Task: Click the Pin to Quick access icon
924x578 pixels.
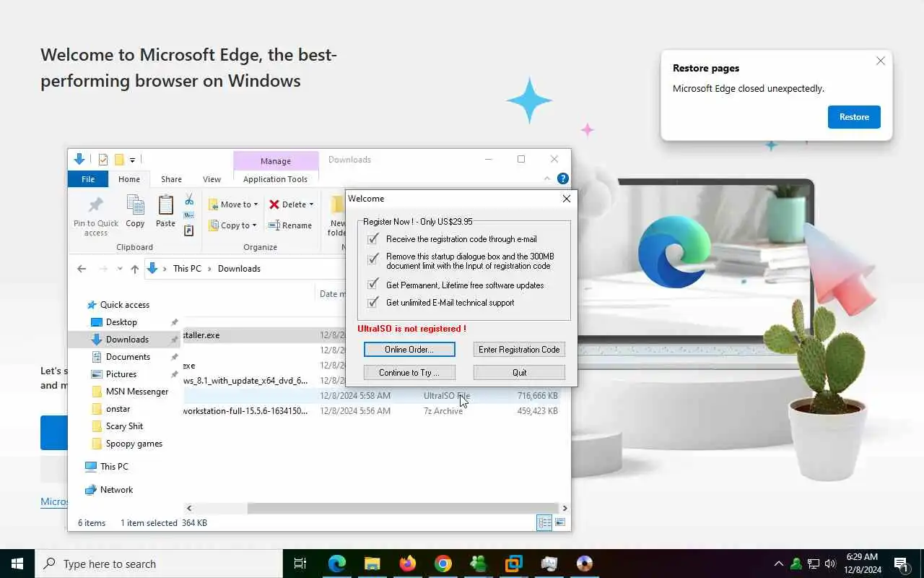Action: pos(95,215)
